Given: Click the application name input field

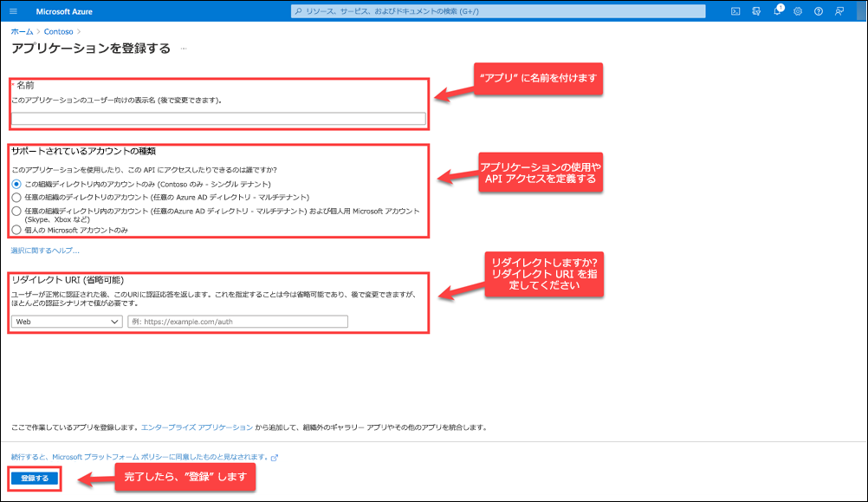Looking at the screenshot, I should pos(218,118).
